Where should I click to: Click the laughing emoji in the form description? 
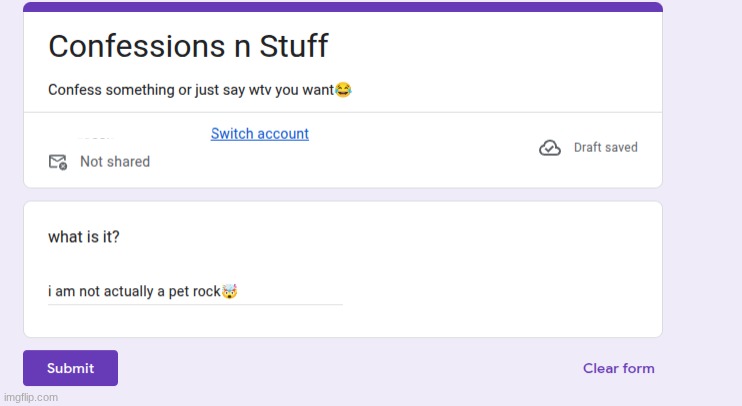pyautogui.click(x=343, y=90)
